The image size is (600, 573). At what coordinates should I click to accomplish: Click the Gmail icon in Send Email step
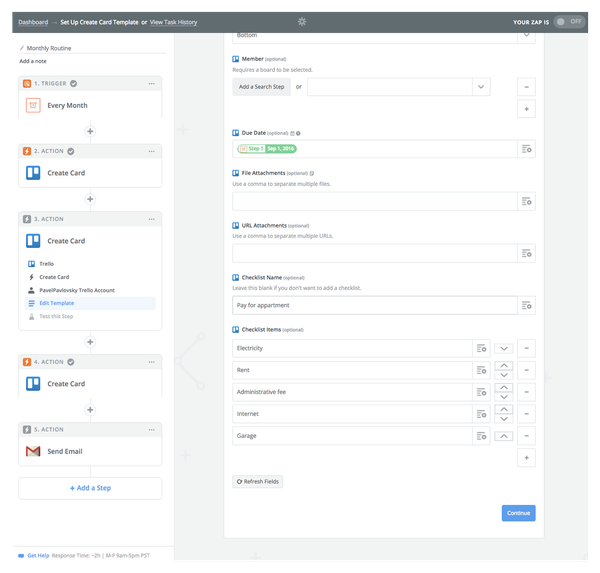pos(33,451)
